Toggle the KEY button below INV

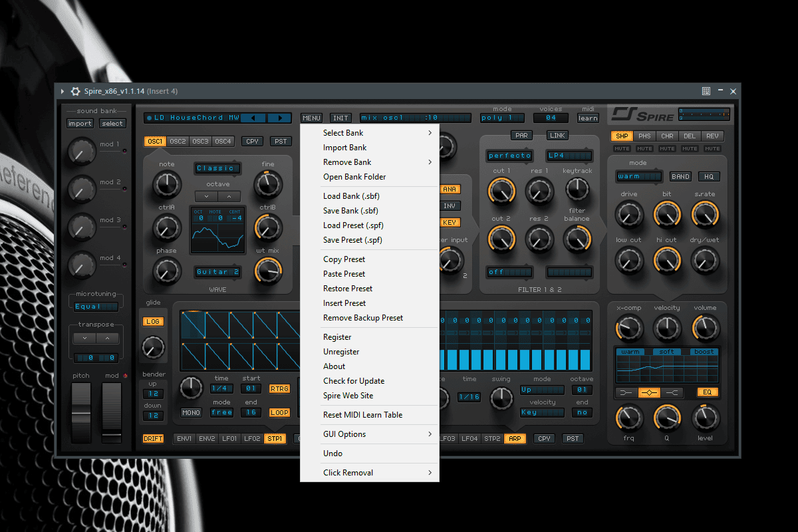click(x=450, y=223)
